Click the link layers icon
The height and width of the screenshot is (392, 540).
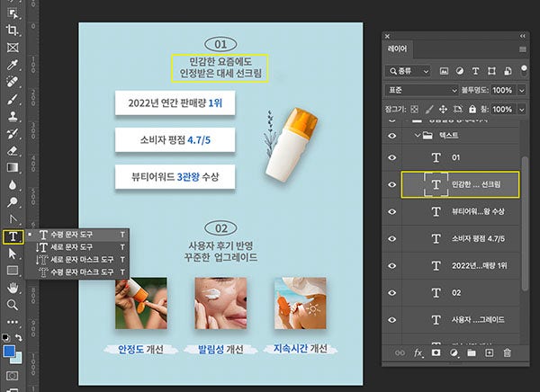point(400,352)
